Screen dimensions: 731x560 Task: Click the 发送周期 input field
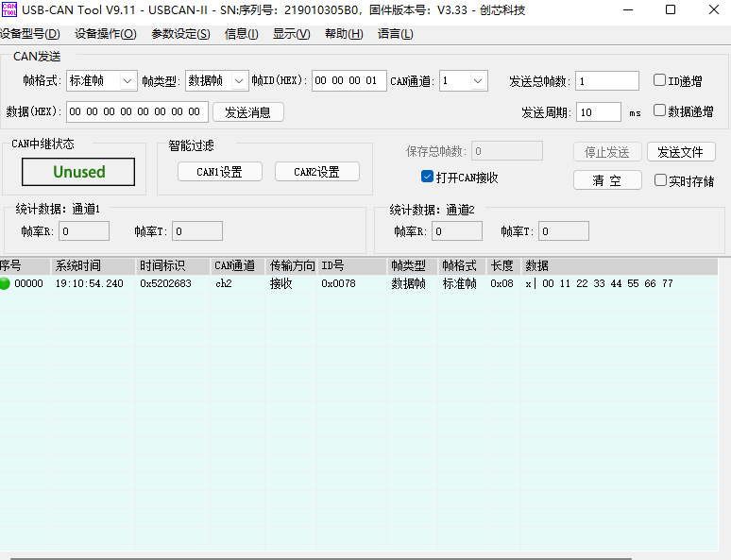coord(599,112)
